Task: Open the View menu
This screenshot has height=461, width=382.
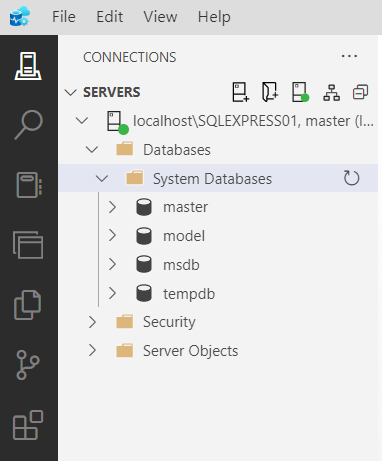Action: pyautogui.click(x=160, y=17)
